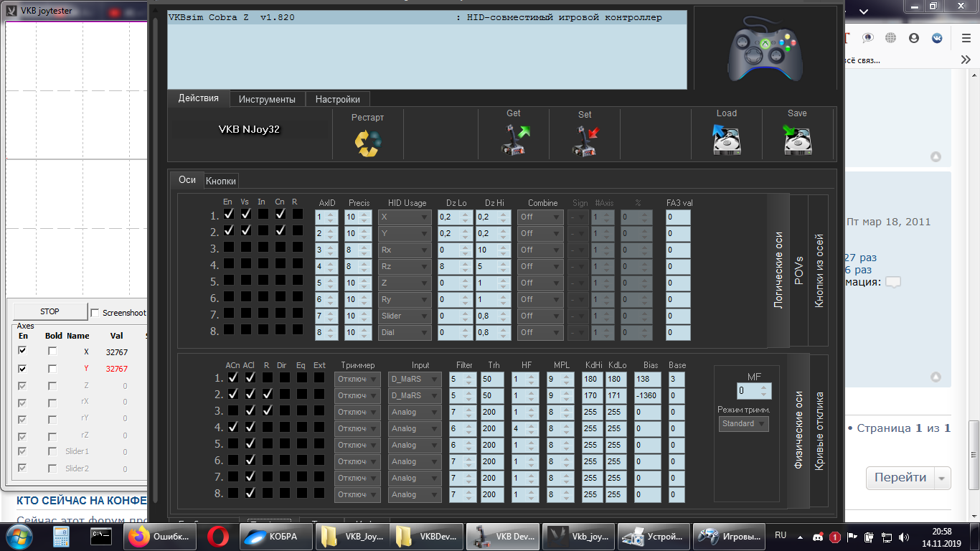The width and height of the screenshot is (980, 551).
Task: Increase the MF value with stepper arrow
Action: pos(765,388)
